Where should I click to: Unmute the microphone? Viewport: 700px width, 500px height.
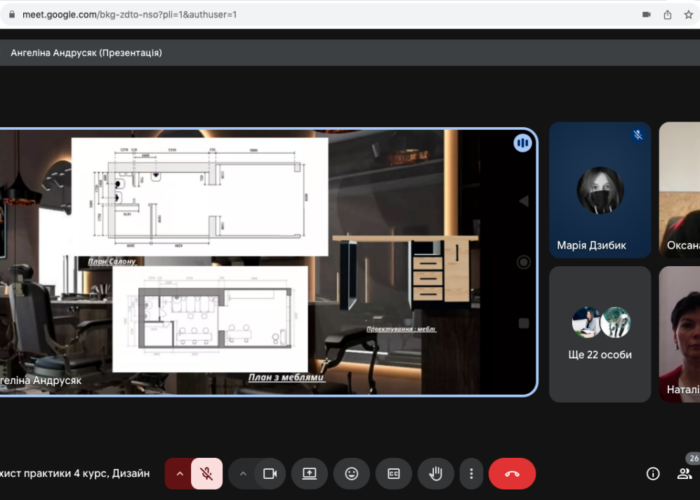pos(206,473)
